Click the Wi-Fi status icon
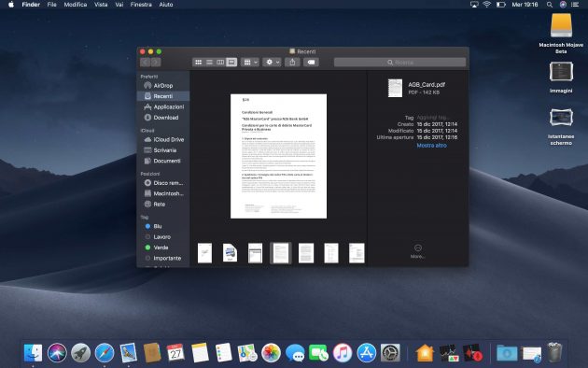The height and width of the screenshot is (368, 588). pos(487,5)
